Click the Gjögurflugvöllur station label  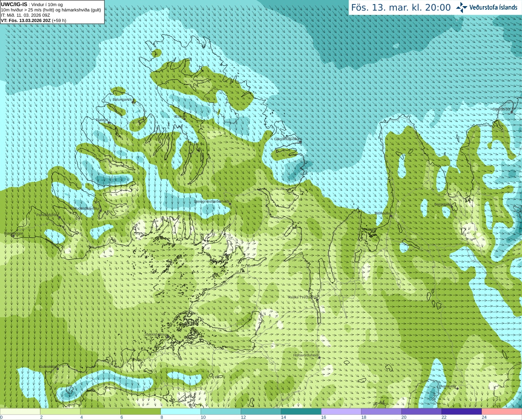pyautogui.click(x=287, y=139)
